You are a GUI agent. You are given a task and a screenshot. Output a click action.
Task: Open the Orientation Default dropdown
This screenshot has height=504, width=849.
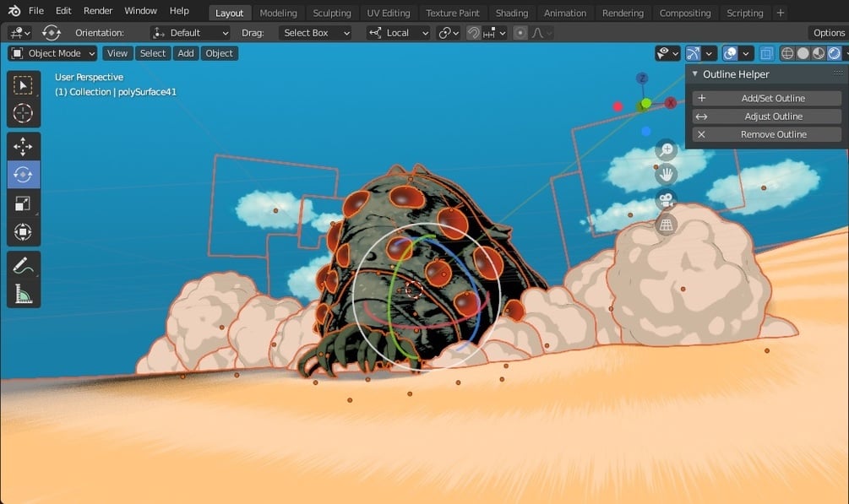pos(189,33)
